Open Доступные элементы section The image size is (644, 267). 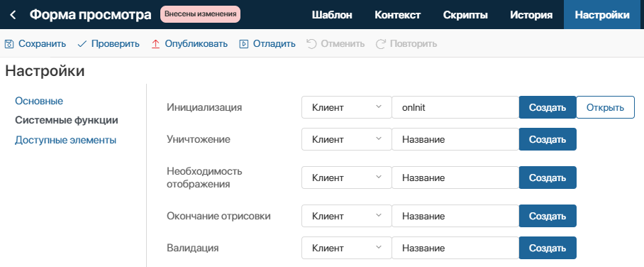[66, 141]
